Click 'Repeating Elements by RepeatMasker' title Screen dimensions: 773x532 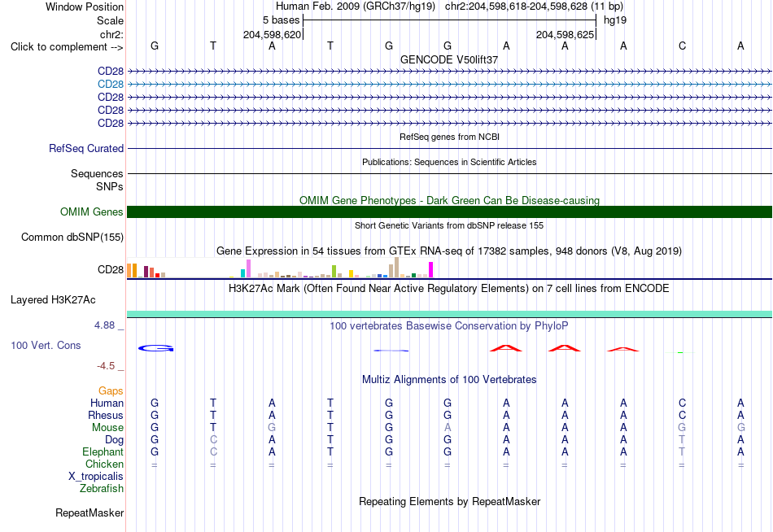tap(449, 501)
